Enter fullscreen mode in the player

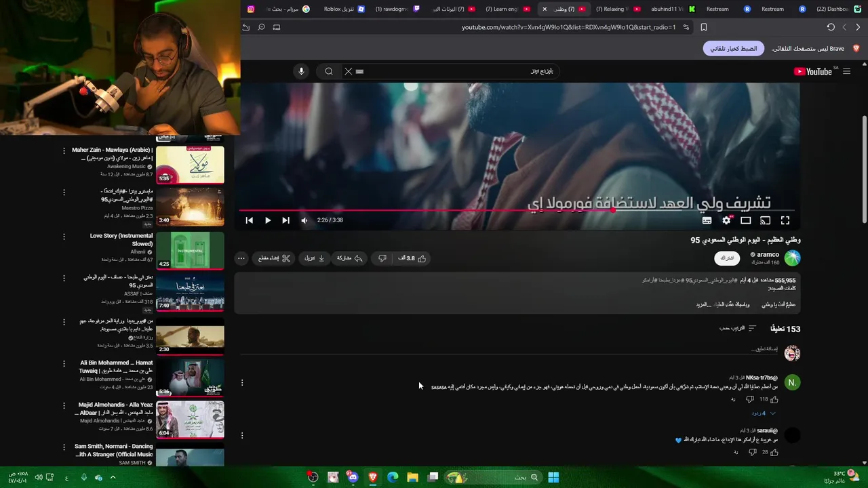[785, 220]
